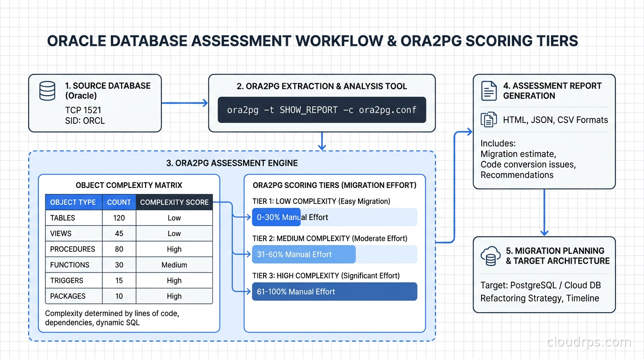Click the Migration estimate line
This screenshot has width=644, height=359.
pos(518,154)
